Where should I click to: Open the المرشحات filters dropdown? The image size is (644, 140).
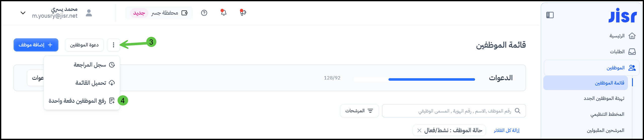coord(359,111)
